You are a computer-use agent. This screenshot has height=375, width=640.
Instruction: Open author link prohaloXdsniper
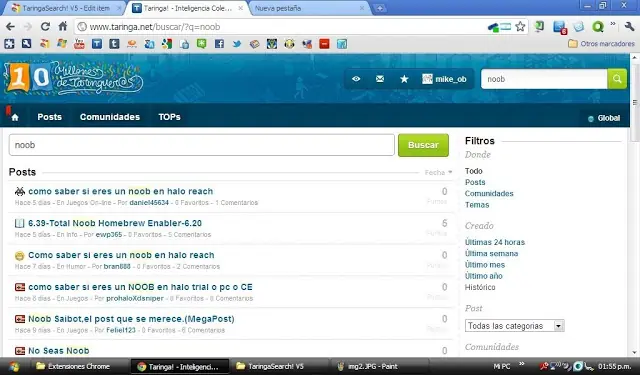135,299
